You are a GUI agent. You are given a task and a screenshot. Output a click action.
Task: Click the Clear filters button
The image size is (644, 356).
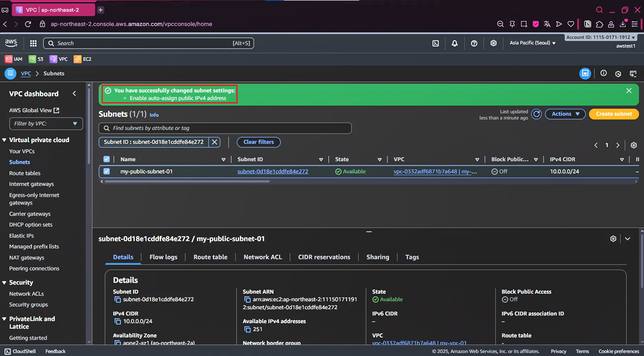pyautogui.click(x=258, y=142)
